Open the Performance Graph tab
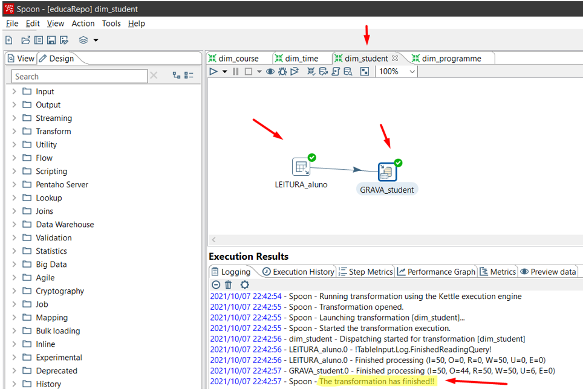Screen dimensions: 583x392 tap(437, 272)
